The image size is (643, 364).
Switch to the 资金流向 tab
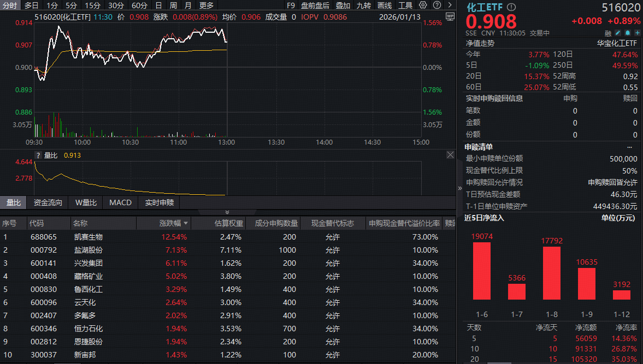(x=49, y=202)
